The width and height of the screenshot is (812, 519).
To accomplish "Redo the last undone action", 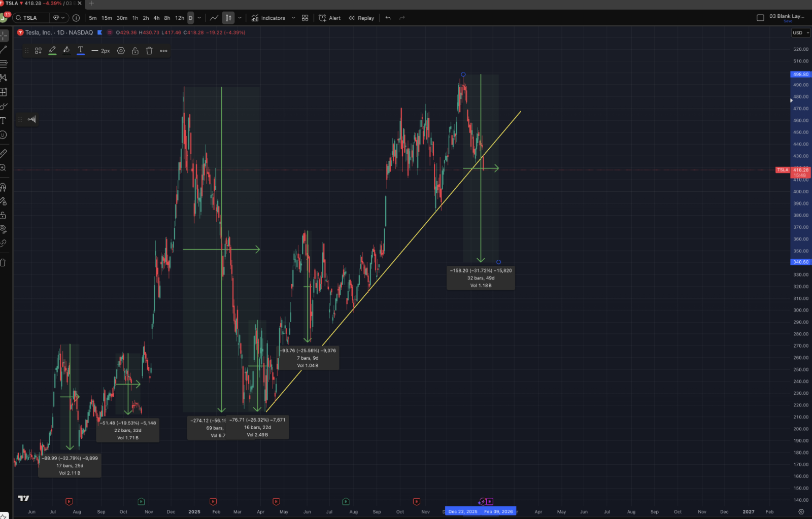I will point(402,18).
